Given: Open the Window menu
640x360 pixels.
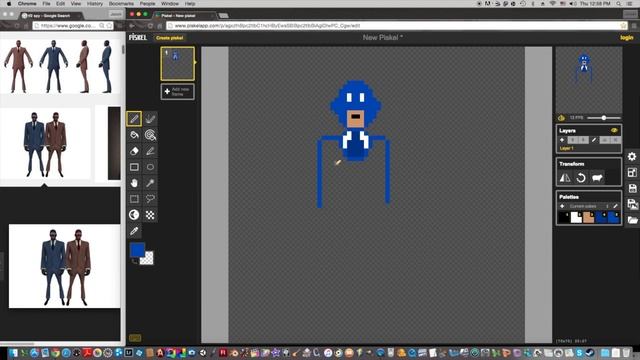Looking at the screenshot, I should click(170, 4).
